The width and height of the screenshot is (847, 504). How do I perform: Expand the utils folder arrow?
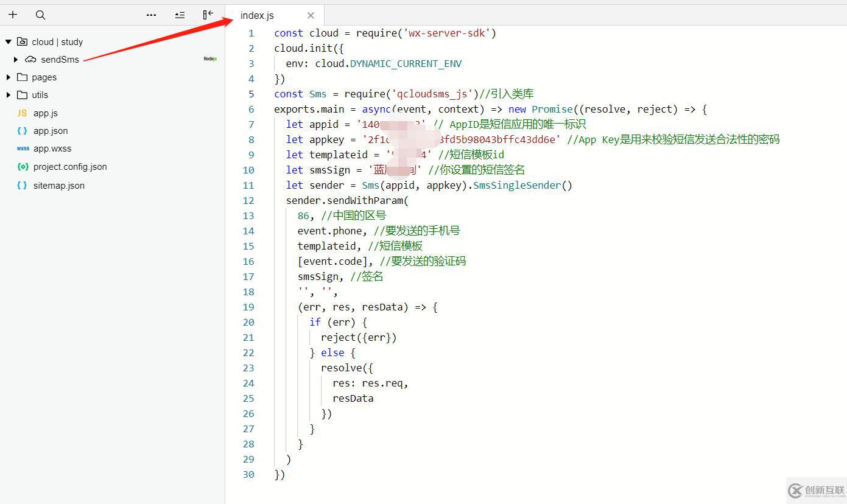pyautogui.click(x=9, y=94)
